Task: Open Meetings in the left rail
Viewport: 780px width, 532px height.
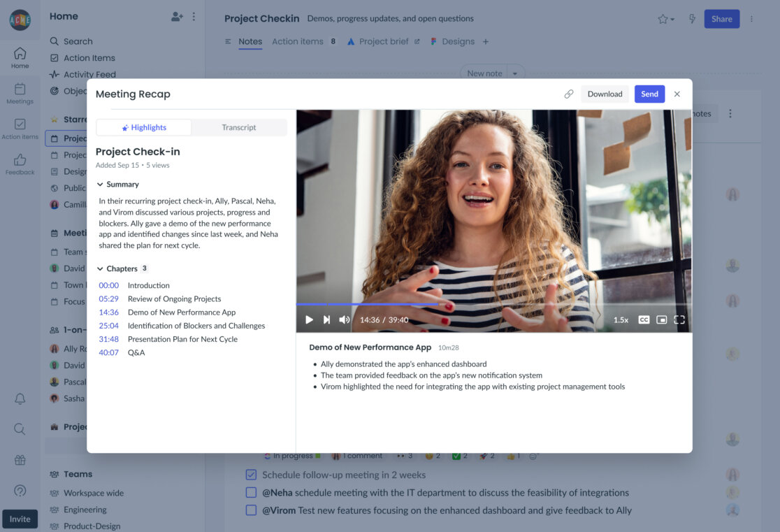Action: pos(20,94)
